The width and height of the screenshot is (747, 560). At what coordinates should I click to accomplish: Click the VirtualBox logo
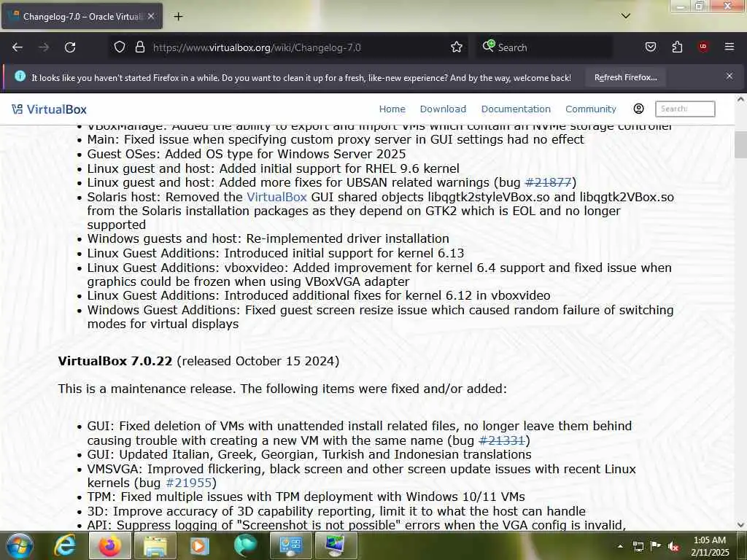click(x=49, y=109)
